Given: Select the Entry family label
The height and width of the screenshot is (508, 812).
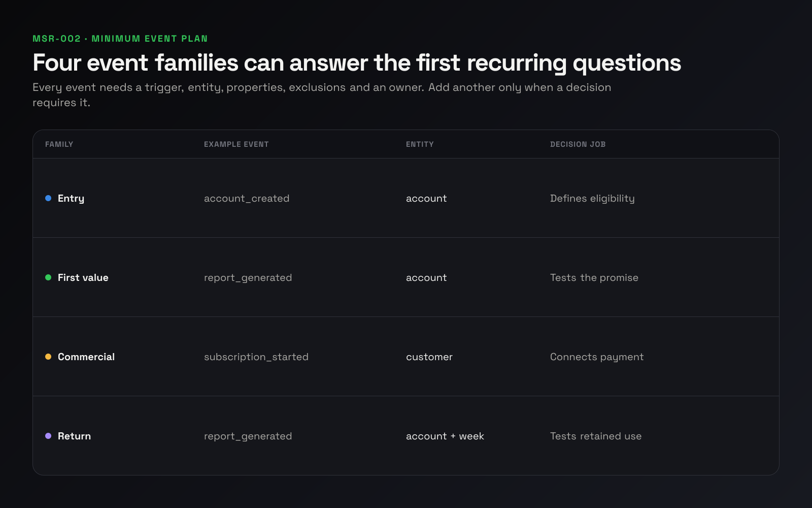Looking at the screenshot, I should 71,199.
